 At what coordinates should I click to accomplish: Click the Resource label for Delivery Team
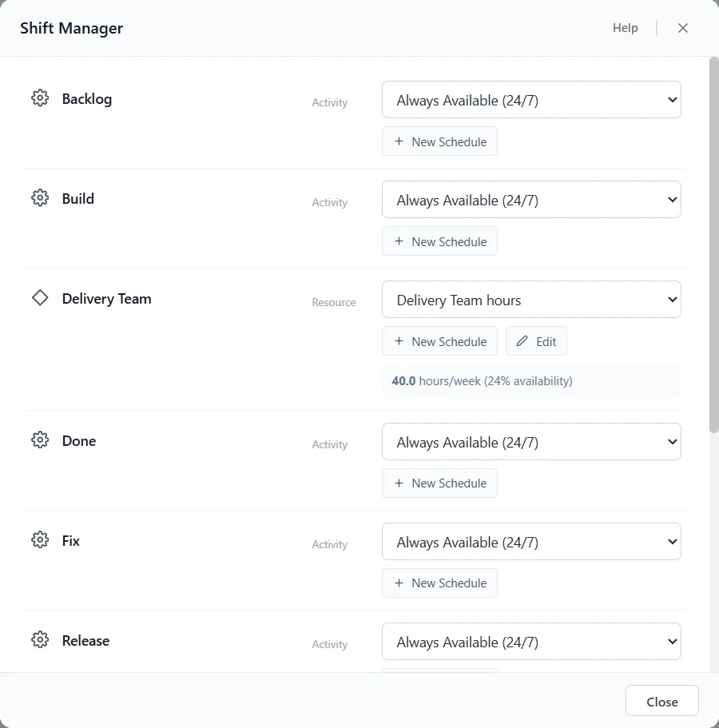pyautogui.click(x=334, y=302)
